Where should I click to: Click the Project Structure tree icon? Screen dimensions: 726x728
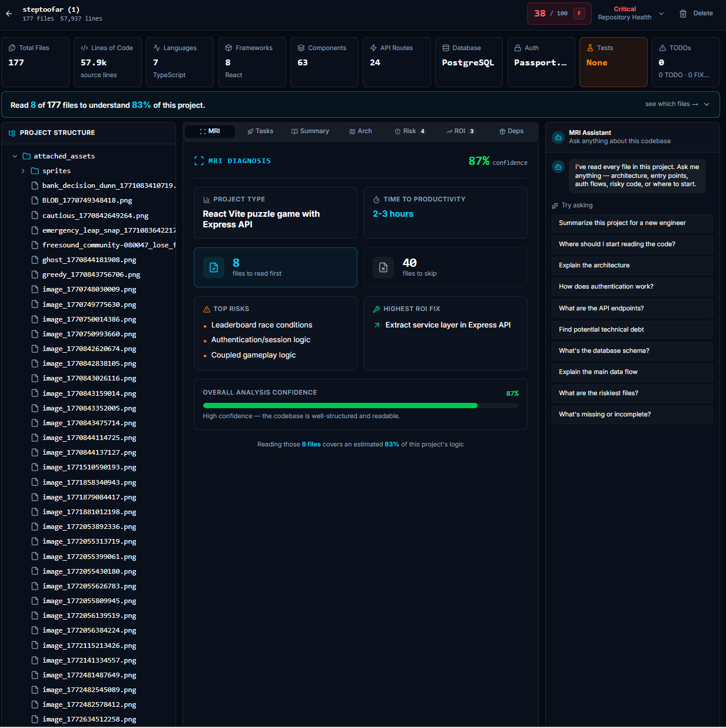pyautogui.click(x=12, y=133)
